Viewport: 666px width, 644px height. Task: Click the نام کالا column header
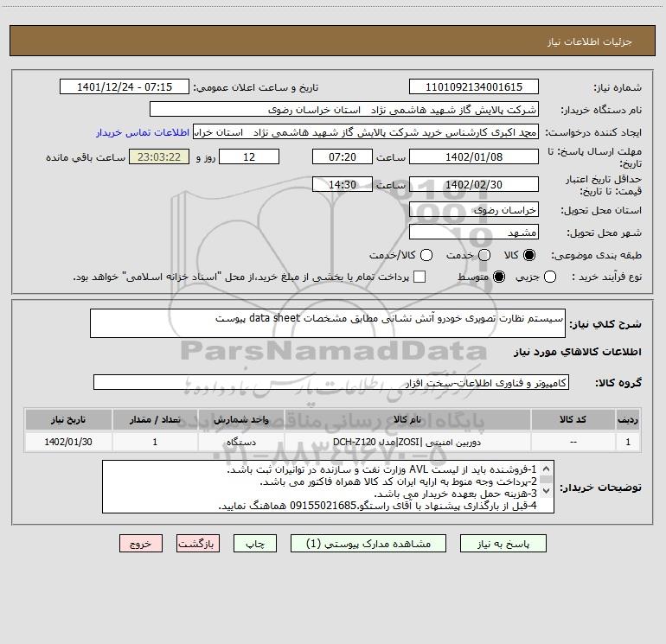click(x=407, y=419)
